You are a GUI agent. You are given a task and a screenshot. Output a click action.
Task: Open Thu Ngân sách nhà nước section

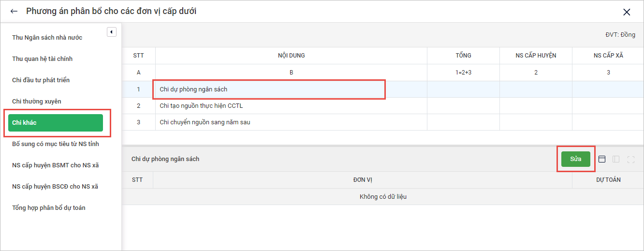(47, 38)
